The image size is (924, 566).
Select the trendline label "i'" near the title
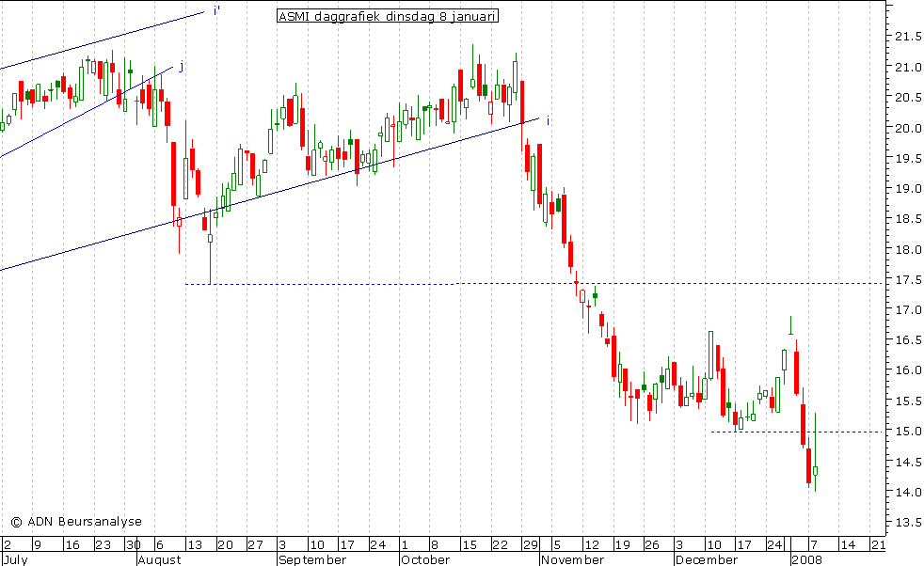pyautogui.click(x=216, y=10)
